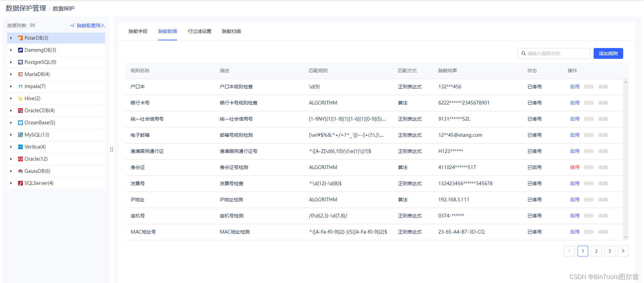Enable the 银行卡号 rule
Viewport: 644px width, 283px height.
click(x=575, y=103)
